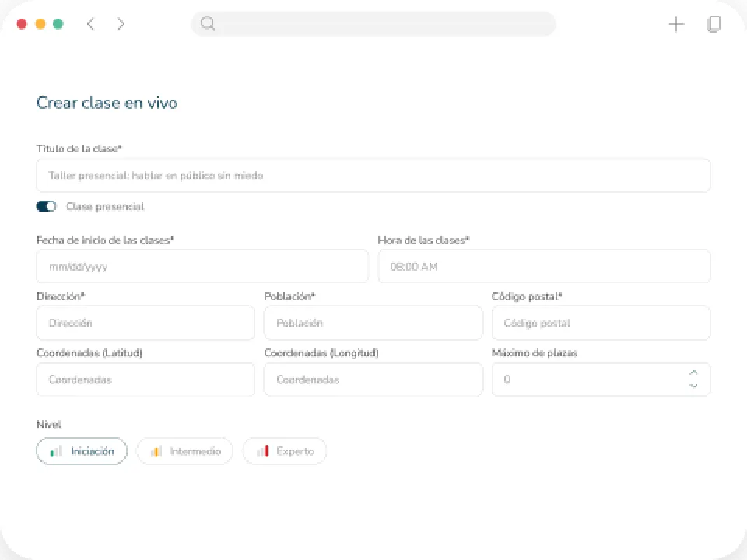
Task: Toggle the Clase presencial switch
Action: [46, 206]
